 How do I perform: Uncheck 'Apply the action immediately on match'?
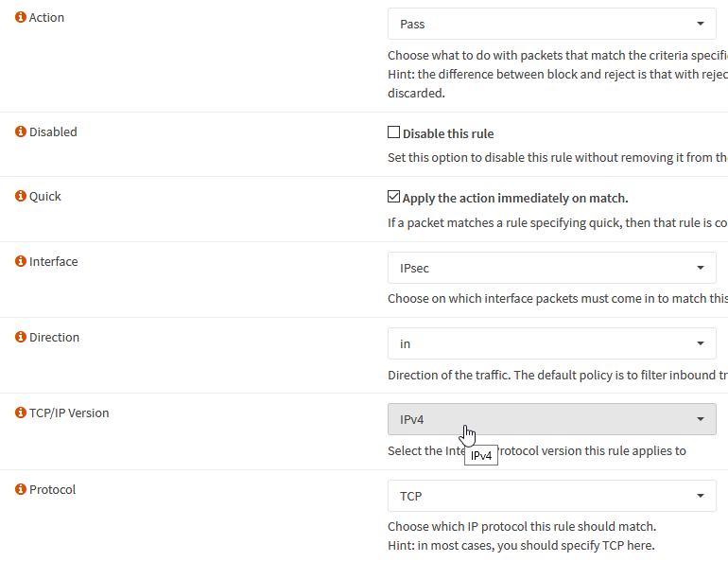(x=394, y=198)
